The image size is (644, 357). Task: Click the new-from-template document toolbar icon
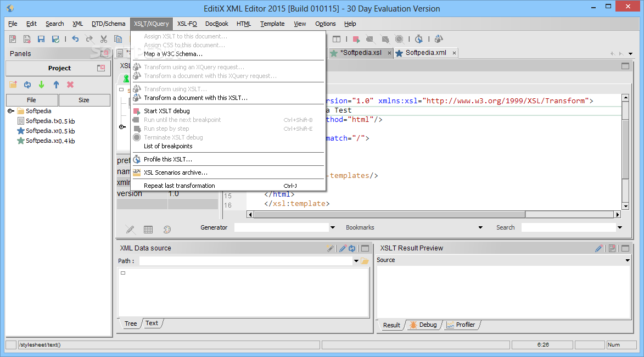27,39
